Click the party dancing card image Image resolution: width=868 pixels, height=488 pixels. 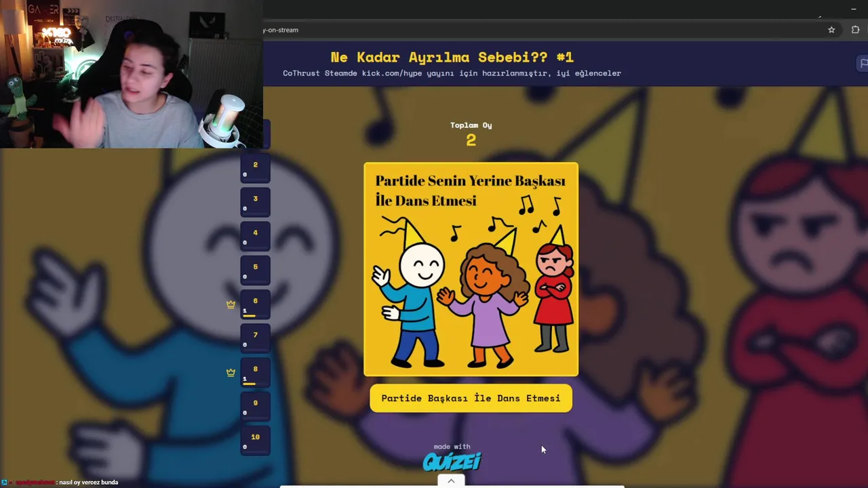click(471, 269)
